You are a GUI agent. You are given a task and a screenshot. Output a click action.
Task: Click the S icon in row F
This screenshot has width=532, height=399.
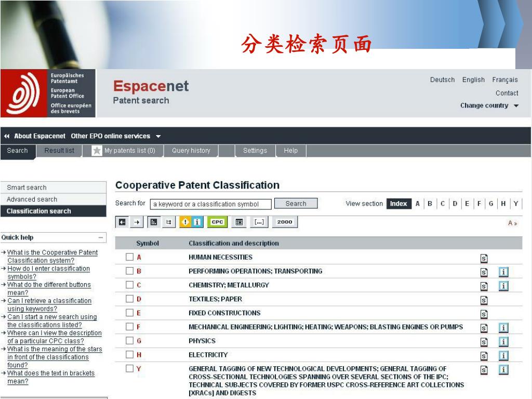point(484,328)
